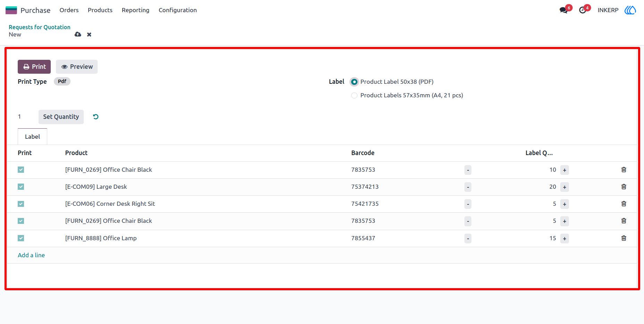644x324 pixels.
Task: Sort by the Barcode column header
Action: click(x=363, y=153)
